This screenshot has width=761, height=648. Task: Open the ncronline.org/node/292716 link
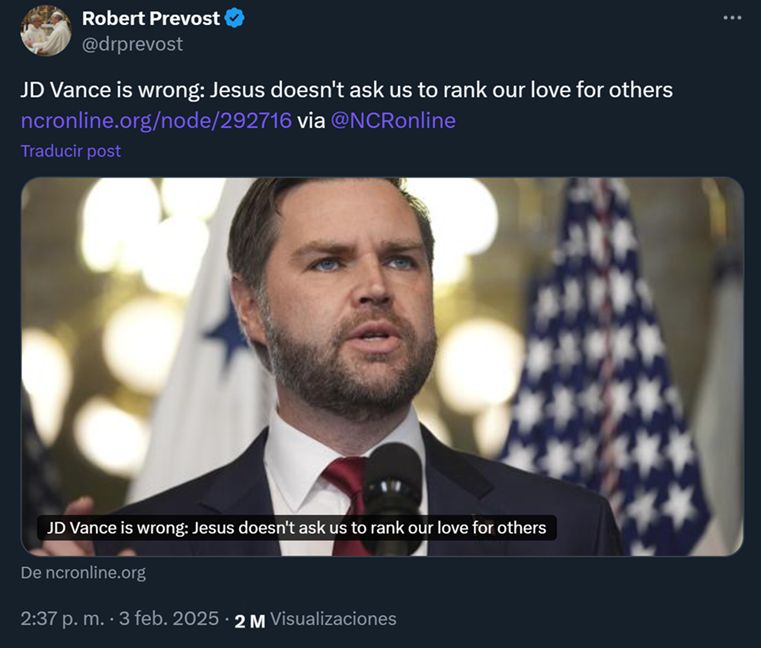coord(156,120)
